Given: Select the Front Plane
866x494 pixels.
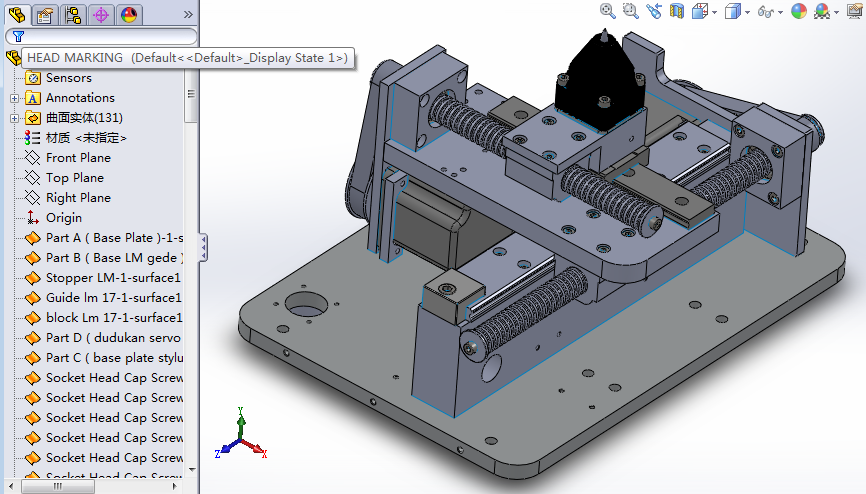Looking at the screenshot, I should 68,158.
